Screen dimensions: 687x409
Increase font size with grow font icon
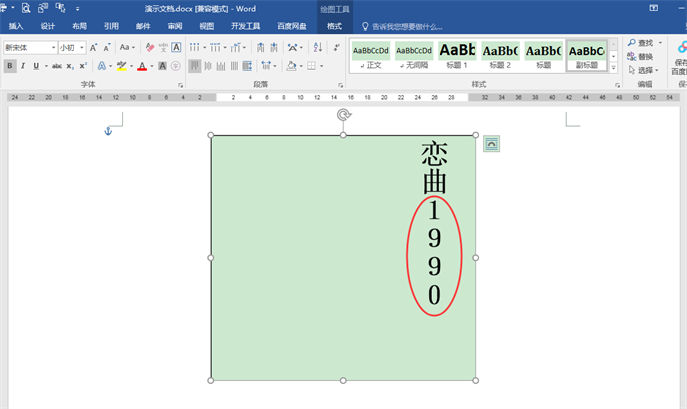pyautogui.click(x=94, y=47)
